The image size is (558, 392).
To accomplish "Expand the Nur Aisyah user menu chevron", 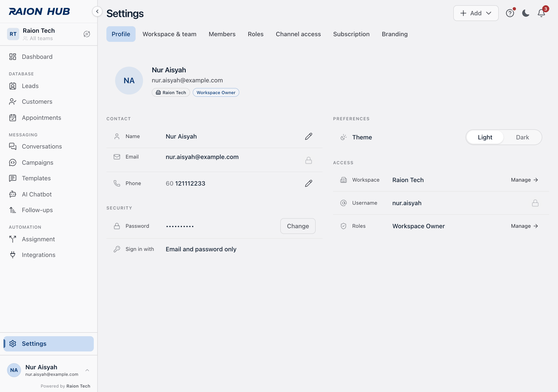I will (87, 370).
